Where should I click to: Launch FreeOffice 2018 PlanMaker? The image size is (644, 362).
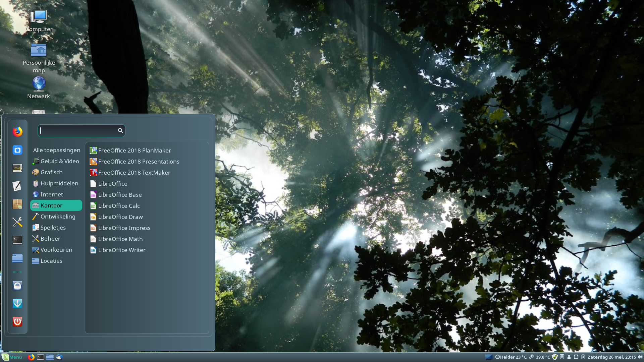(147, 150)
